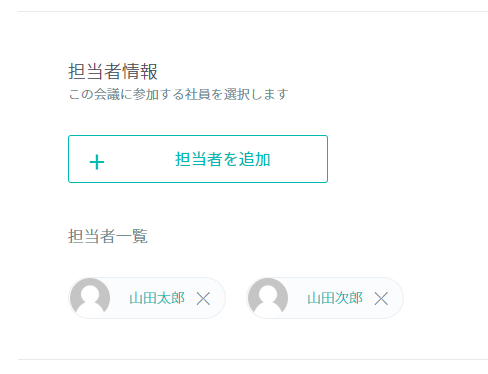Select the 担当者一覧 list heading
The width and height of the screenshot is (488, 374).
(108, 236)
